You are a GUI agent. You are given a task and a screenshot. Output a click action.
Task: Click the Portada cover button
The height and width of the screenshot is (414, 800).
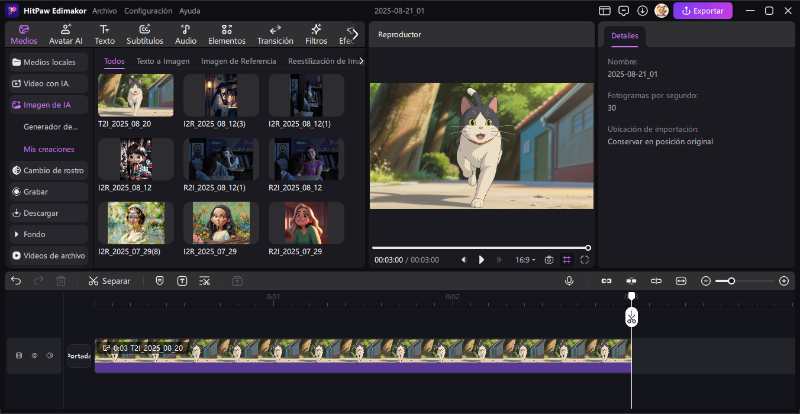79,356
